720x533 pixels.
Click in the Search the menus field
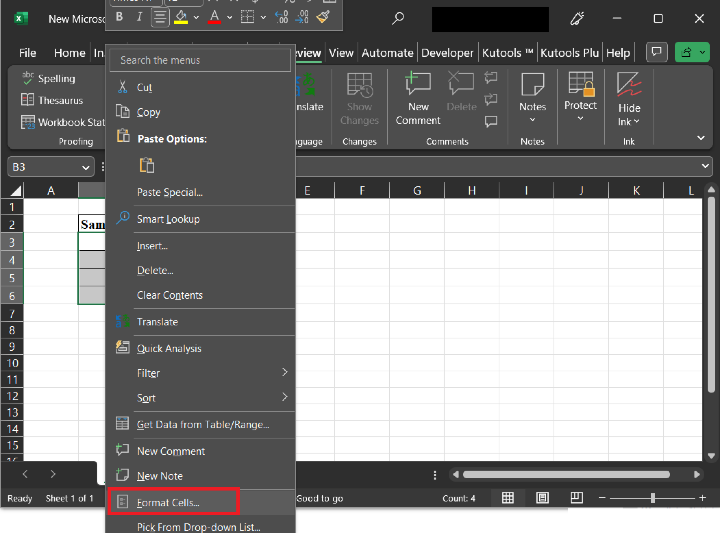pyautogui.click(x=200, y=60)
